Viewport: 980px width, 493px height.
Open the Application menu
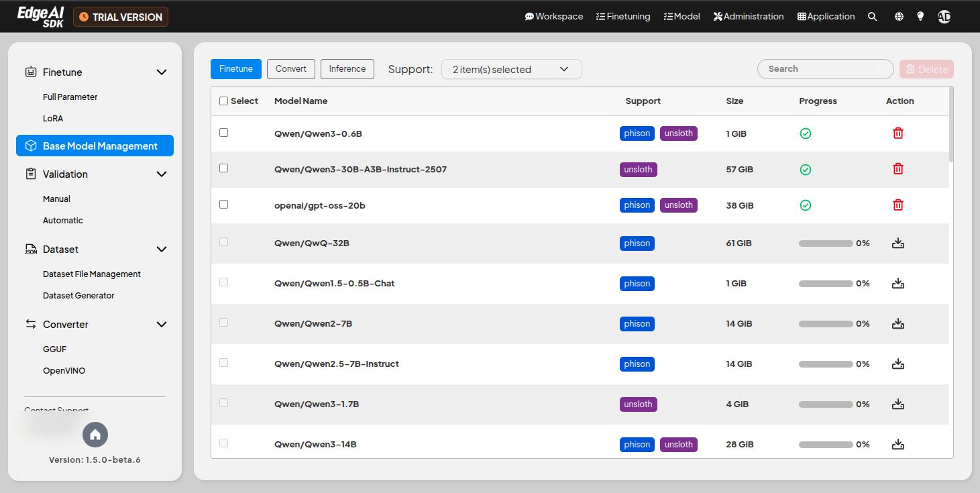[826, 17]
